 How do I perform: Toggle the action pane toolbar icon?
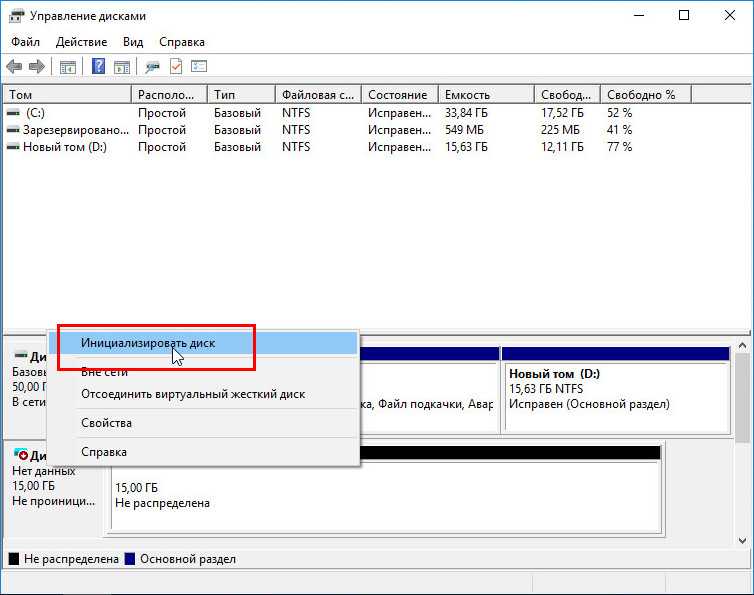pyautogui.click(x=122, y=67)
